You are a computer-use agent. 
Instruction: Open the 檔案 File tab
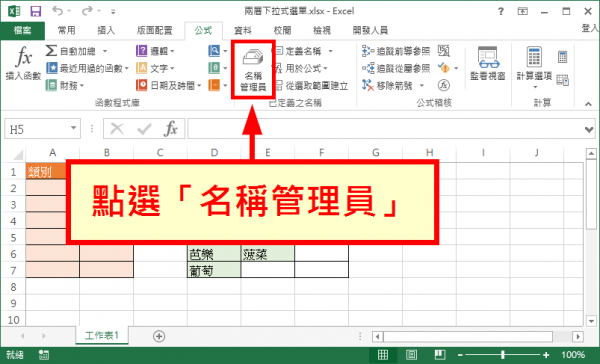23,30
